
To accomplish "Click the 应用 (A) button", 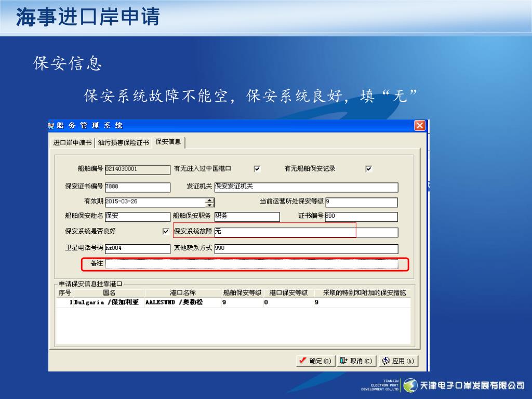I will pos(398,361).
